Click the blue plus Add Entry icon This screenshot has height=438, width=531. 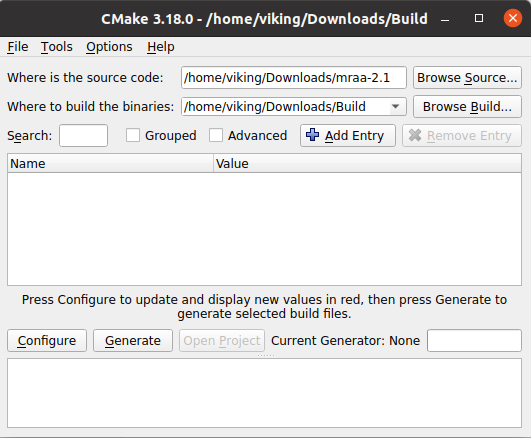312,135
